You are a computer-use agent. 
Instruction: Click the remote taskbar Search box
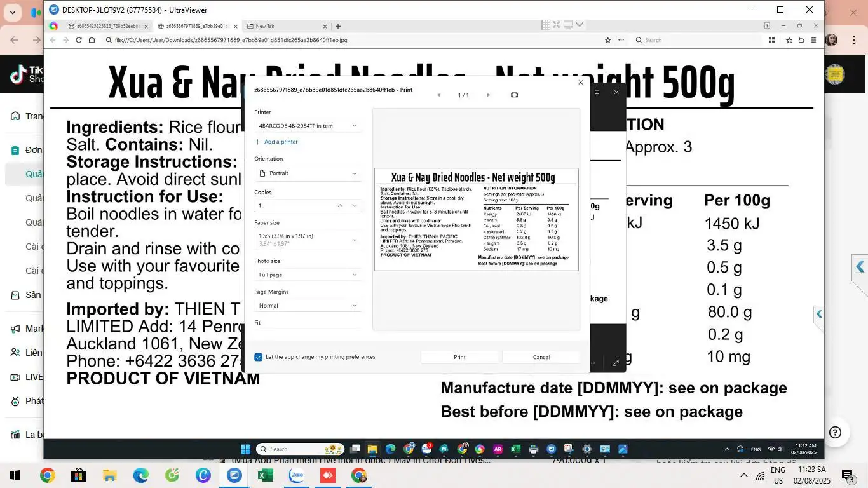click(x=300, y=449)
